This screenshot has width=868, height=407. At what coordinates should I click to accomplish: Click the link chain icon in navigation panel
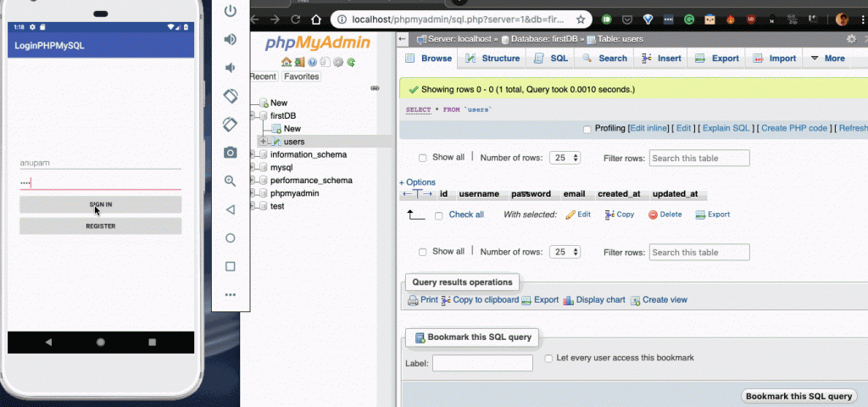[x=375, y=88]
